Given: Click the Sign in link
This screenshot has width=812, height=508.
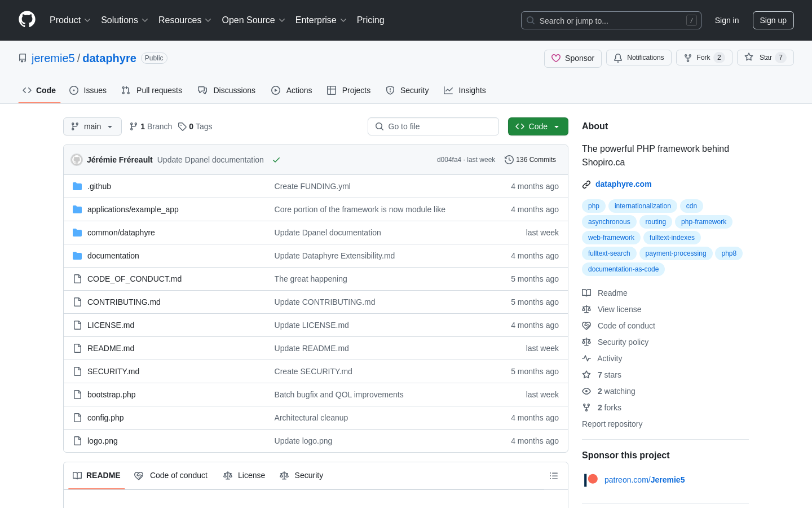Looking at the screenshot, I should [726, 20].
